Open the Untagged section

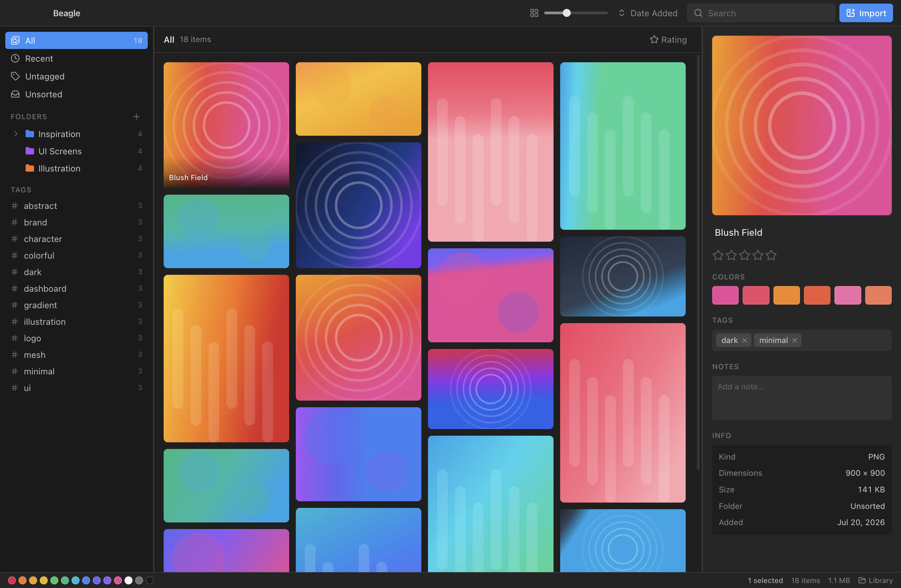point(77,76)
